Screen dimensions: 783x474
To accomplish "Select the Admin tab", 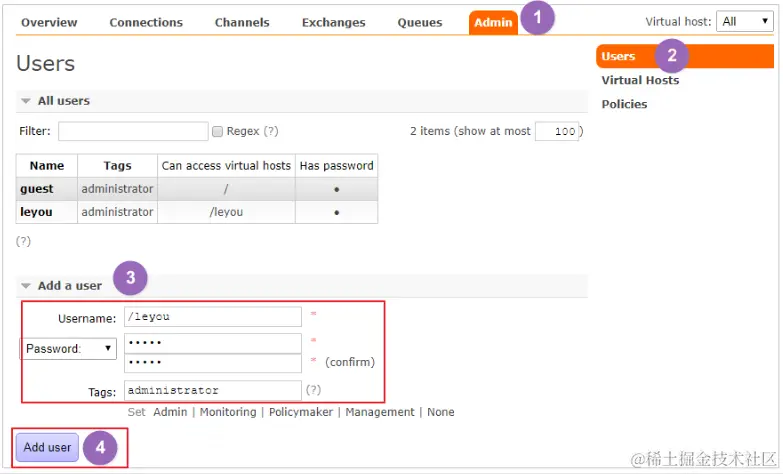I will tap(493, 22).
